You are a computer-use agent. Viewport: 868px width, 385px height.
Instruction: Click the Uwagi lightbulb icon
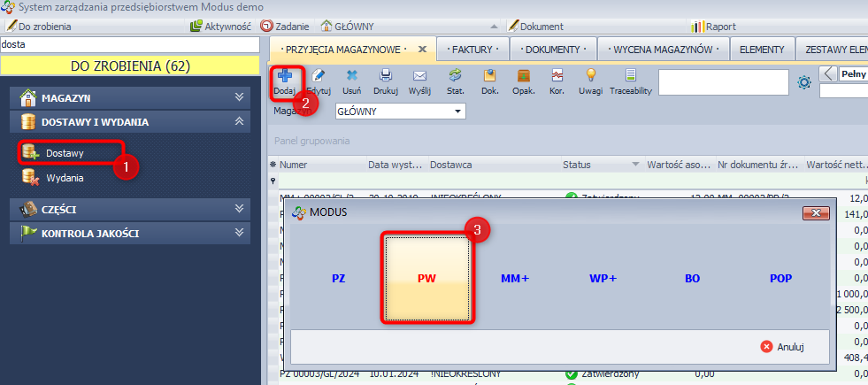(591, 76)
